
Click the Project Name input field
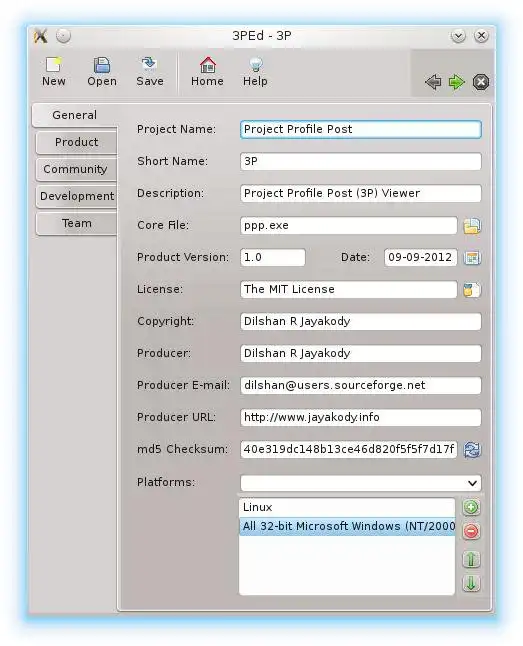tap(361, 129)
